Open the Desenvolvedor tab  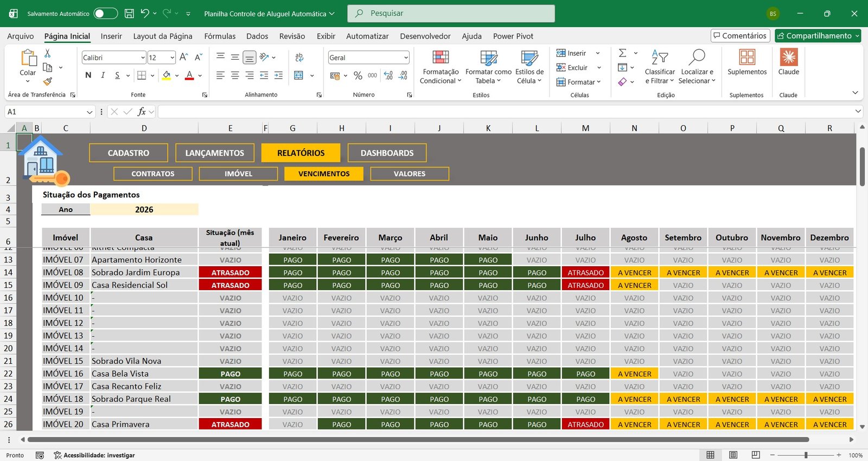pos(425,36)
